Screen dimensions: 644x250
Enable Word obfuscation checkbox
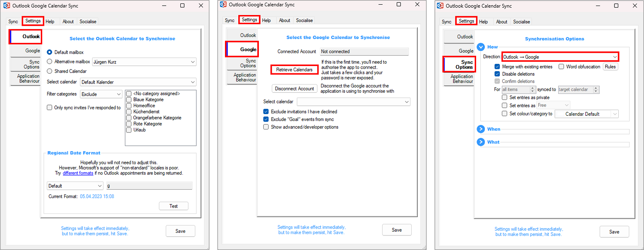click(x=562, y=67)
